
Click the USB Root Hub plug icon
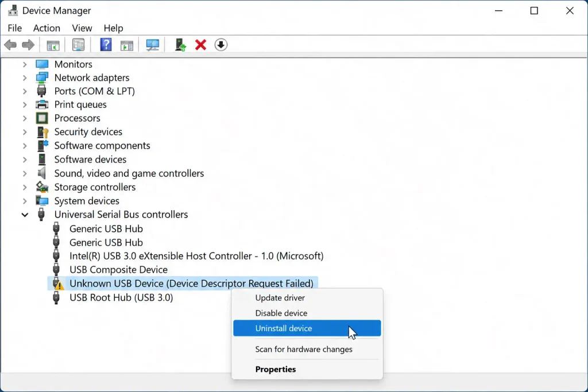(x=56, y=297)
